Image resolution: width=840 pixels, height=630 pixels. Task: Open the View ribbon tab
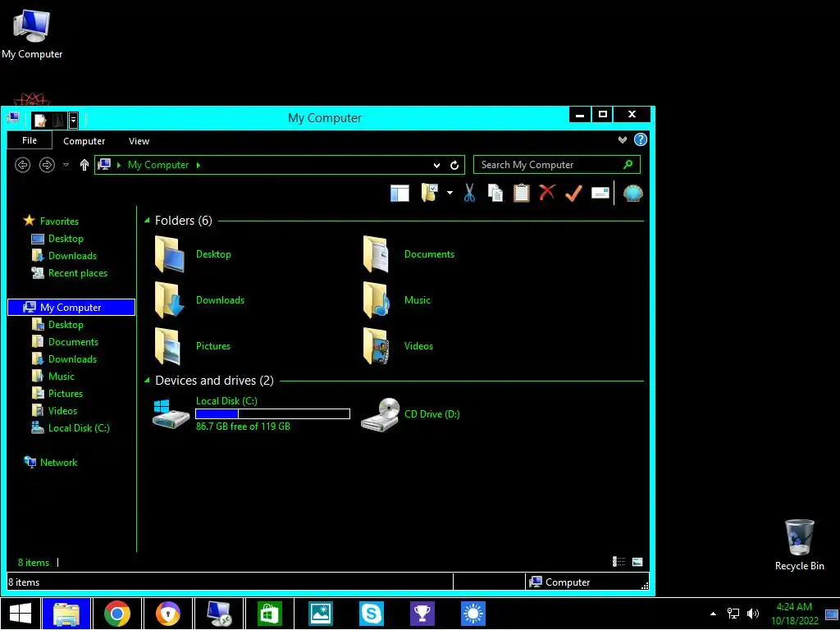(139, 141)
